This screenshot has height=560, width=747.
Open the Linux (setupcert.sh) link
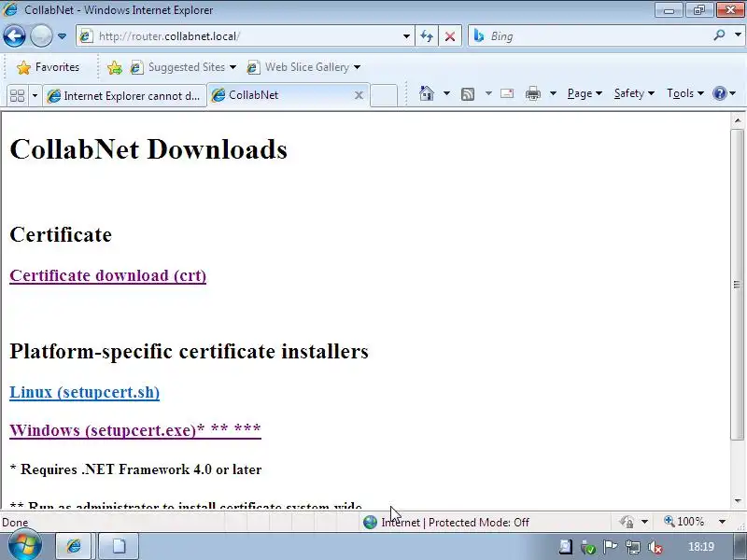coord(84,392)
